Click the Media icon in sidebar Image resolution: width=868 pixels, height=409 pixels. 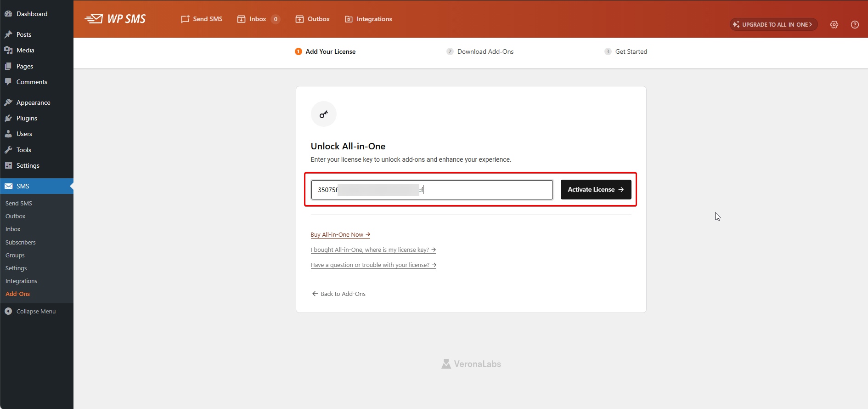pyautogui.click(x=8, y=50)
